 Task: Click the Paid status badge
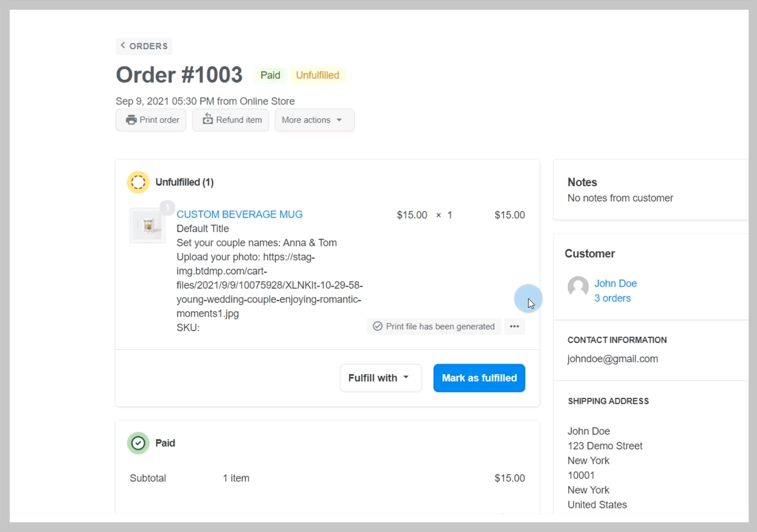tap(270, 75)
